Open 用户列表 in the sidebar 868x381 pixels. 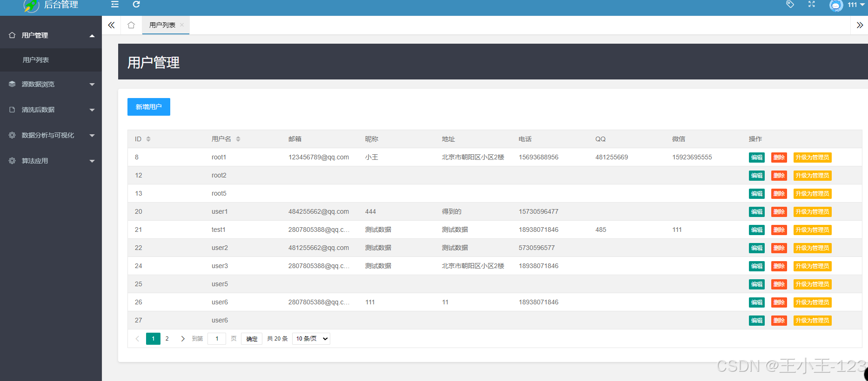coord(51,60)
